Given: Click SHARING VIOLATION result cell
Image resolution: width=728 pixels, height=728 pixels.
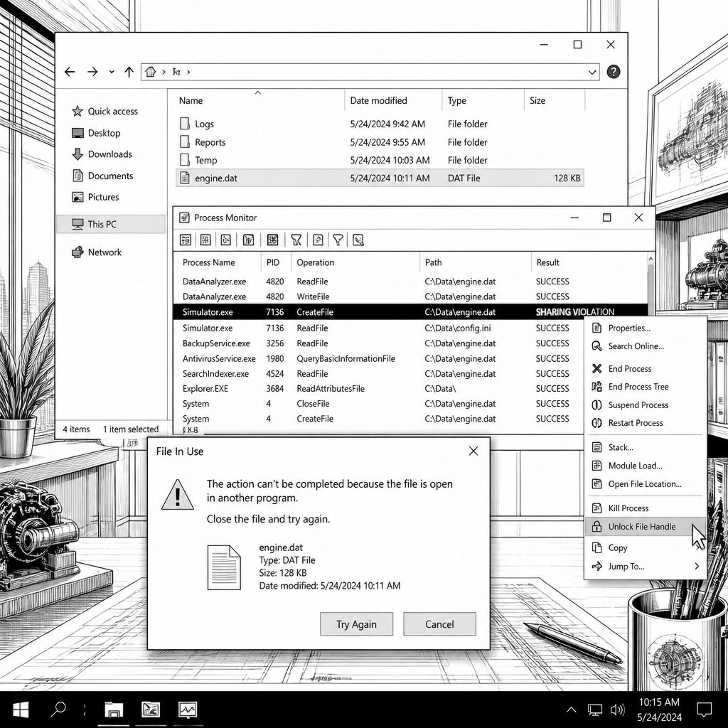Looking at the screenshot, I should click(574, 312).
